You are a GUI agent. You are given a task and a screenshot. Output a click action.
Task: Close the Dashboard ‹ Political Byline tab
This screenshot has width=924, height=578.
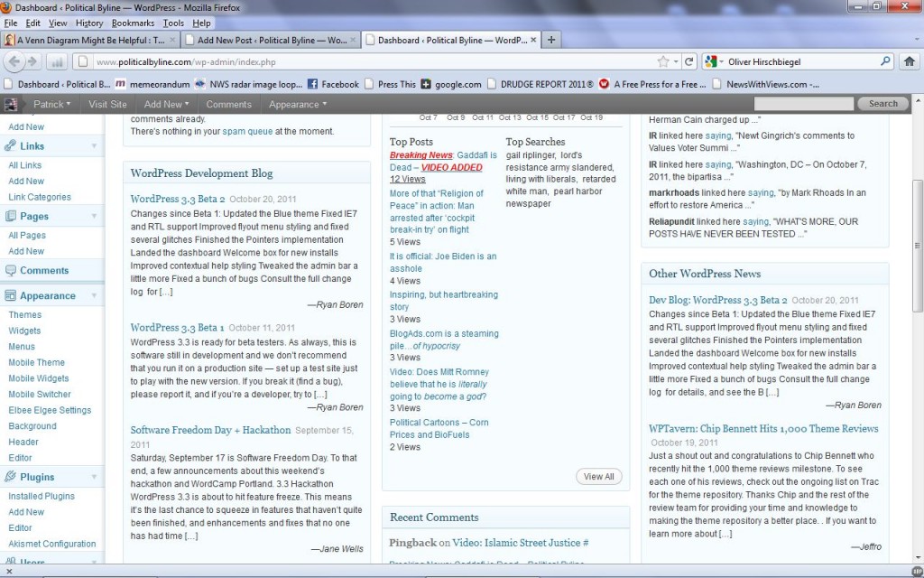(533, 40)
